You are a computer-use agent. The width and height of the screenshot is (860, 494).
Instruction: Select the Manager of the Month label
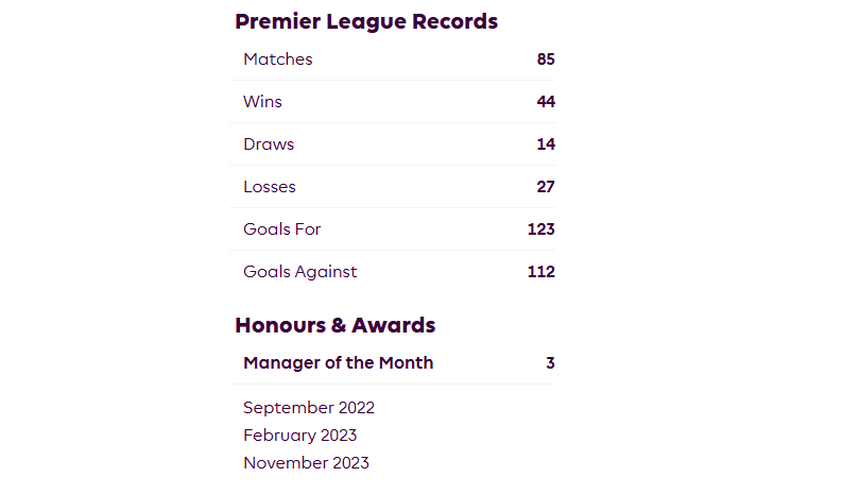tap(338, 363)
